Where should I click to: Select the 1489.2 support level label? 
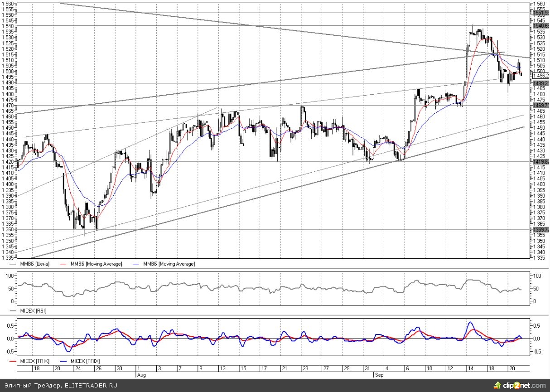tap(540, 83)
